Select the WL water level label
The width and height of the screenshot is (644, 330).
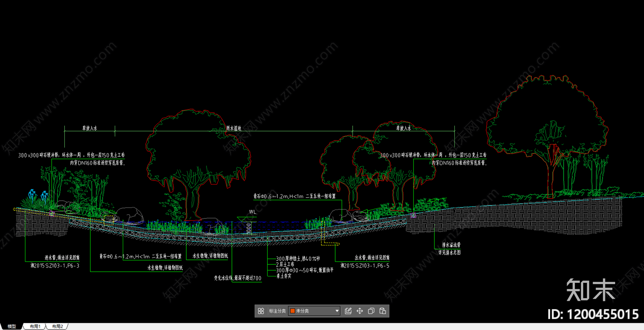coord(252,212)
